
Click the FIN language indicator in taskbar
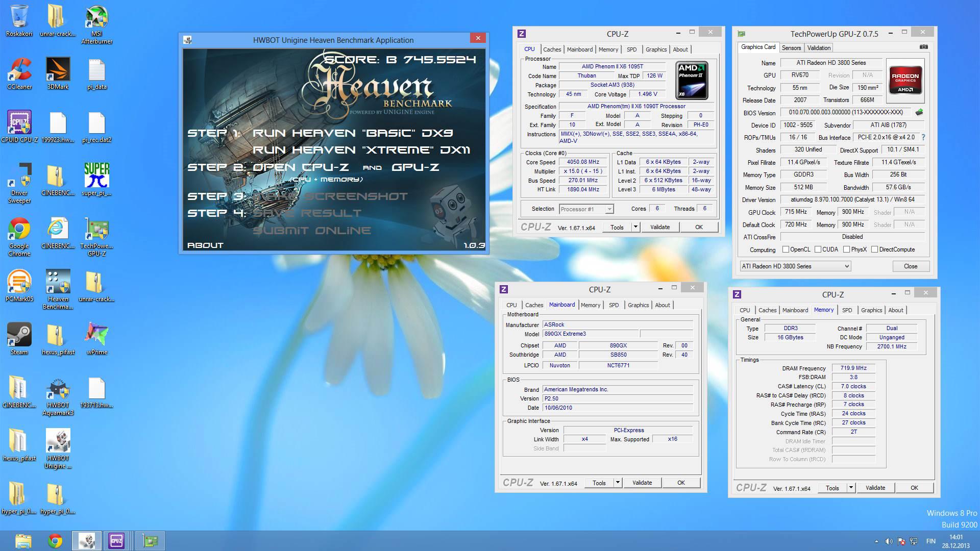click(x=930, y=541)
